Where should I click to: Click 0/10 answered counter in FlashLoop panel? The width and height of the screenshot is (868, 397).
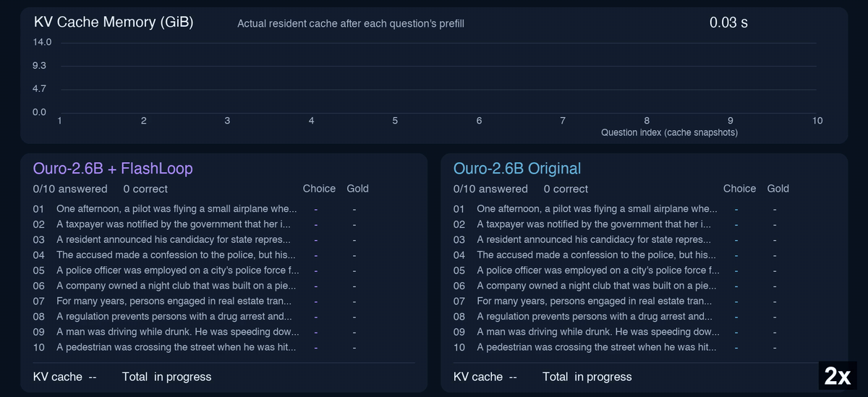[70, 189]
